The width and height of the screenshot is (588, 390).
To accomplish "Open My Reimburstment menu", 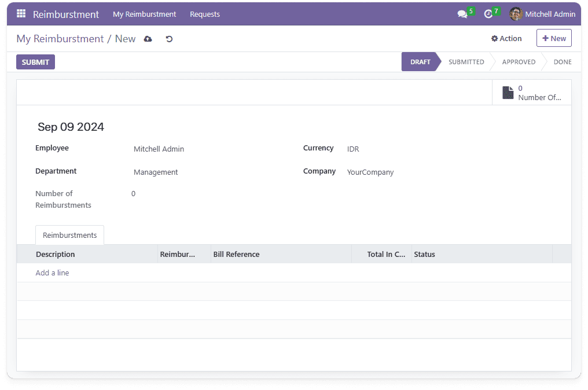I will (x=144, y=14).
